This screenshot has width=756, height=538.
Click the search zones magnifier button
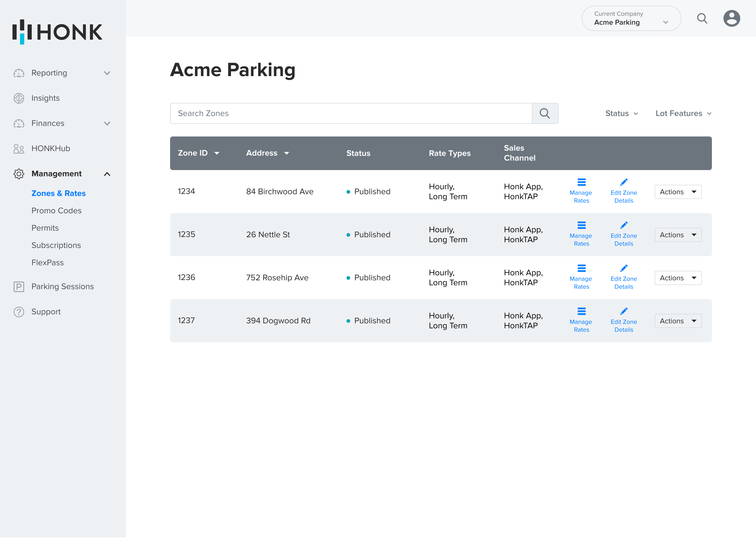click(545, 113)
